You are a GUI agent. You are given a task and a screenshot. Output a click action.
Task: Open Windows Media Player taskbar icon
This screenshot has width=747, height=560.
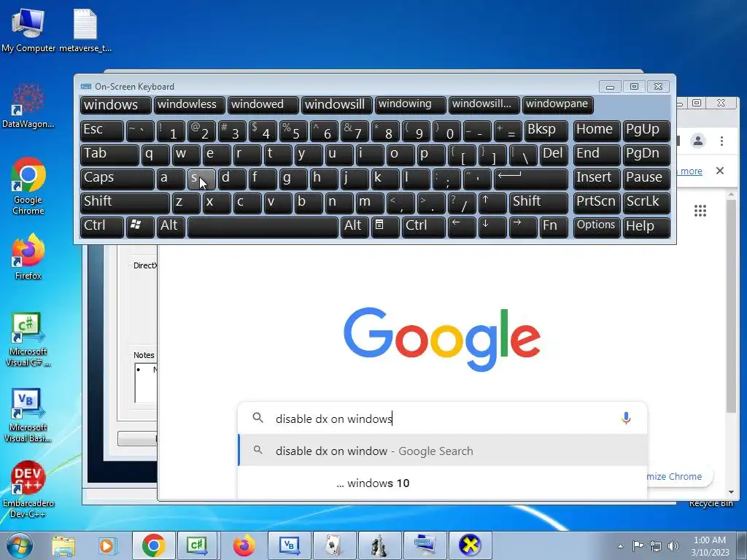(x=108, y=545)
